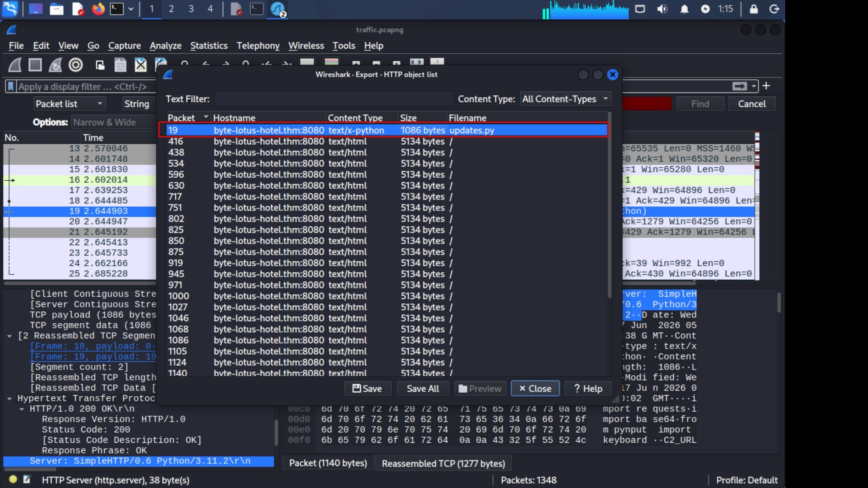
Task: Open the Statistics menu
Action: pyautogui.click(x=209, y=46)
